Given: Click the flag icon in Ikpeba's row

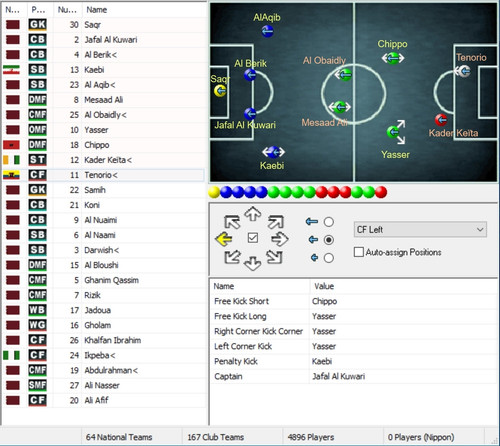Looking at the screenshot, I should pos(11,355).
